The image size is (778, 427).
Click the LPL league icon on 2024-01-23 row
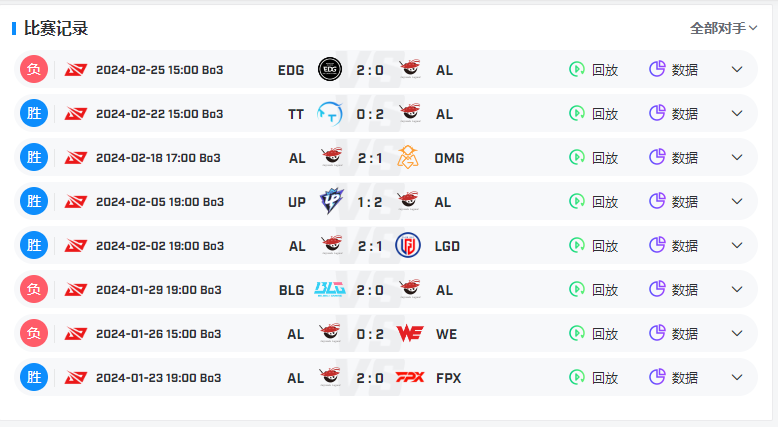(76, 378)
